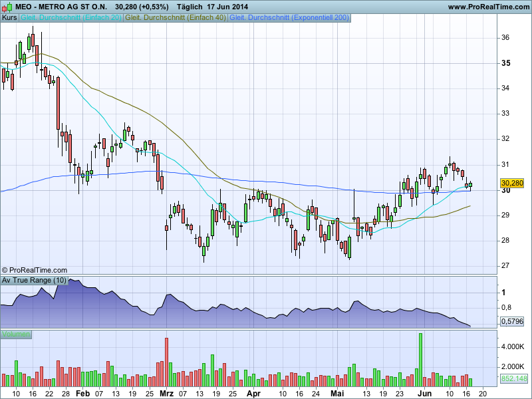This screenshot has width=532, height=399.
Task: Click the 4.000K volume axis label
Action: coord(513,346)
